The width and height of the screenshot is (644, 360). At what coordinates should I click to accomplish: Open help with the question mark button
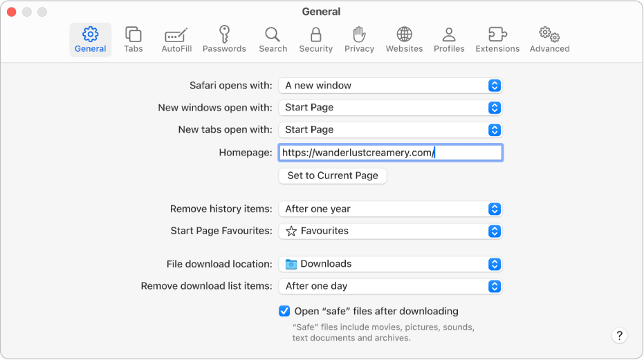619,336
